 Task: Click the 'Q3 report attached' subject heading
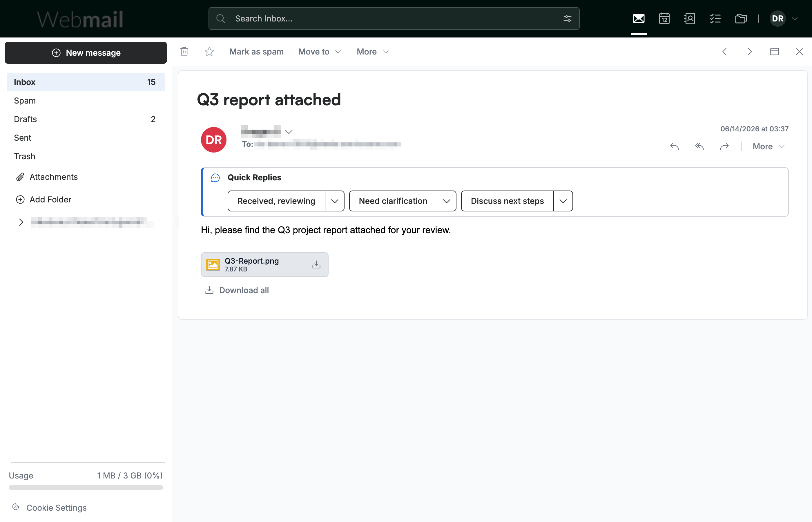click(x=269, y=100)
